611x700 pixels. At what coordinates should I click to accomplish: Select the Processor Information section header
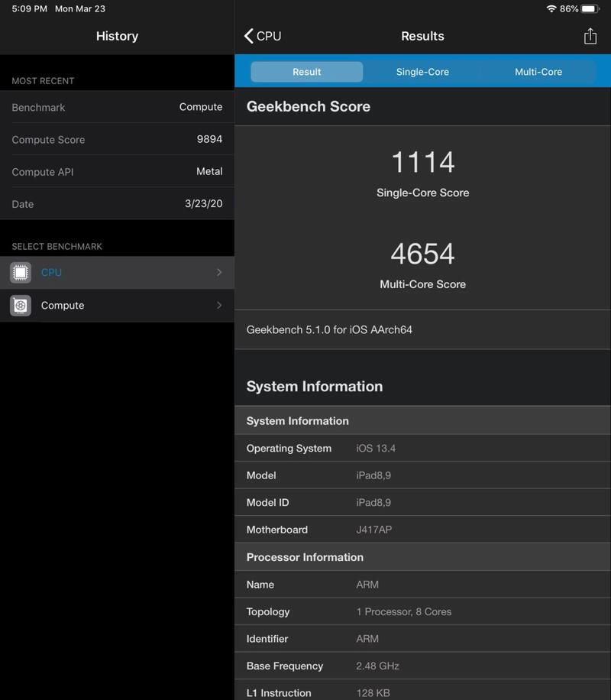tap(422, 557)
